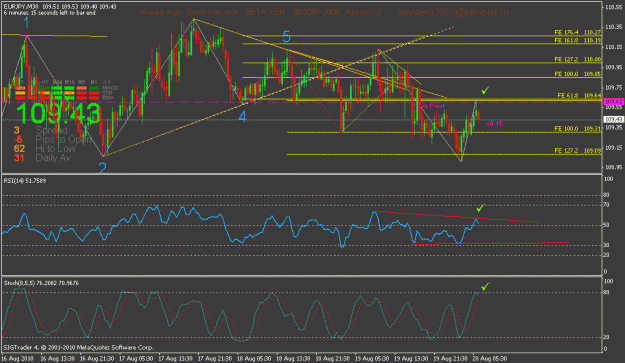Select the FE 100.0 109.31 level label

578,129
